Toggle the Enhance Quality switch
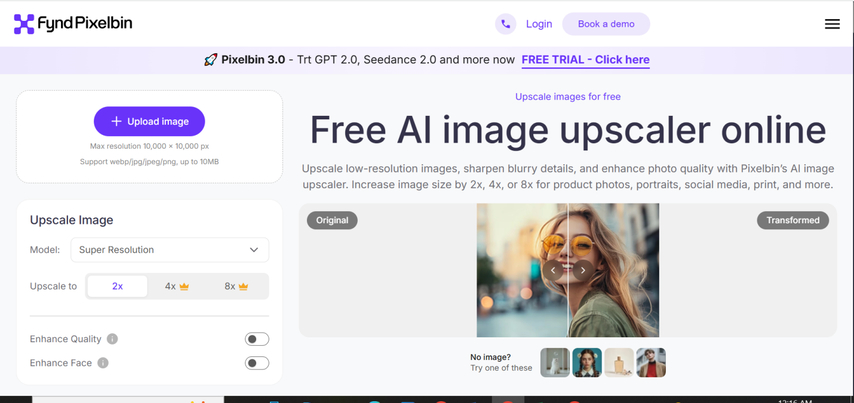The width and height of the screenshot is (854, 403). pyautogui.click(x=257, y=339)
